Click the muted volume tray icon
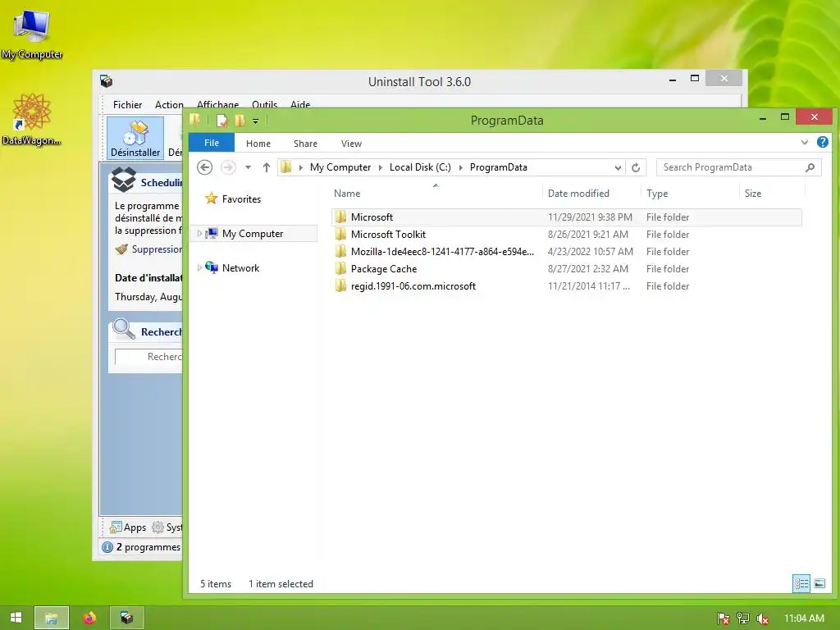 (762, 619)
